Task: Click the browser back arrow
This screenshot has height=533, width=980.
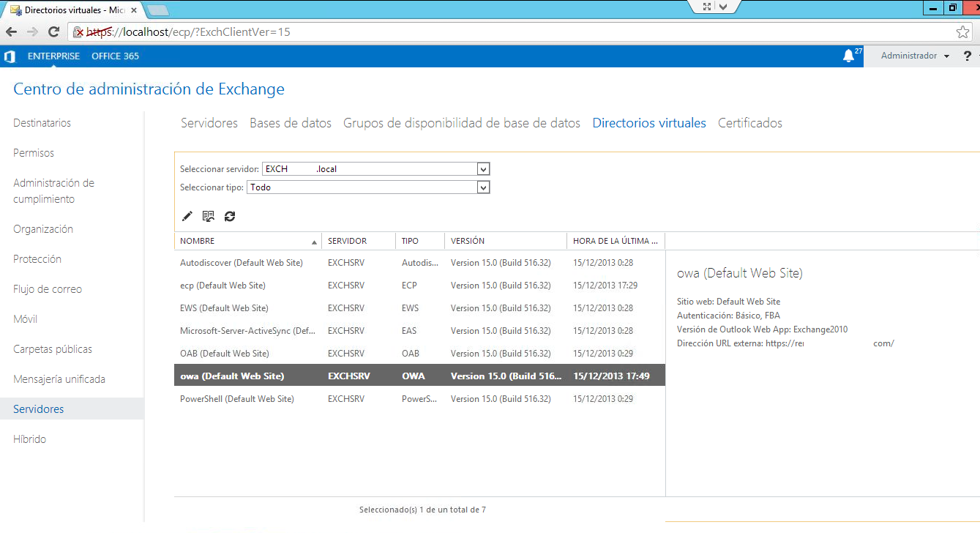Action: click(x=12, y=32)
